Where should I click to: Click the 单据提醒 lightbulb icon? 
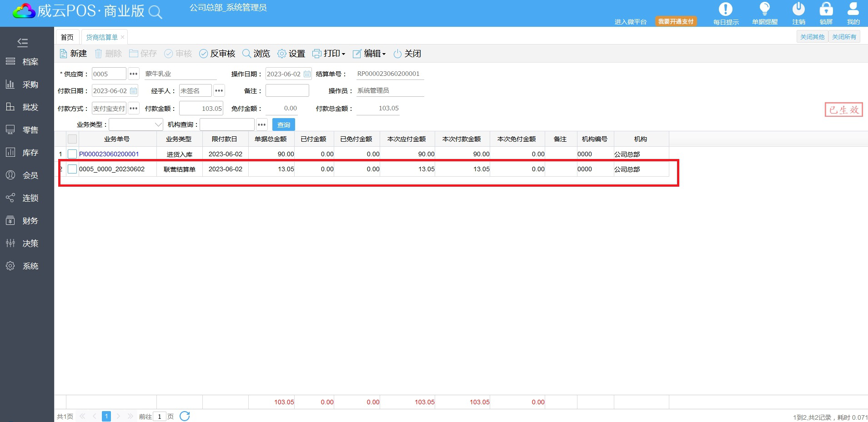pyautogui.click(x=764, y=10)
